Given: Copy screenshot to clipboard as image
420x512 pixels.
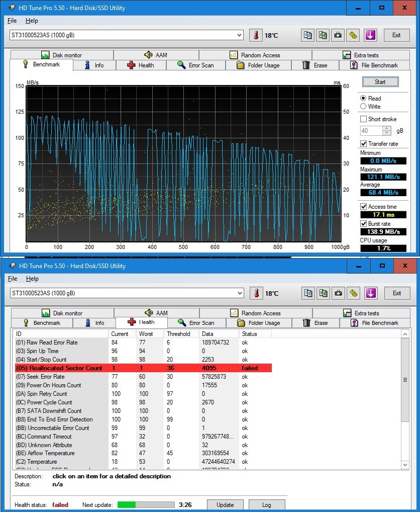Looking at the screenshot, I should (323, 35).
